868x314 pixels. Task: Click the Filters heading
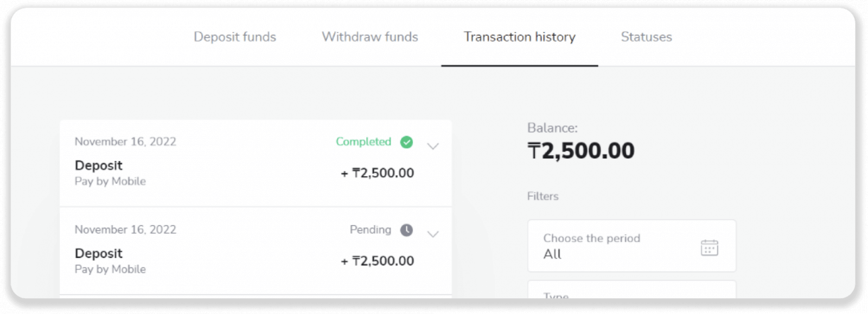542,196
